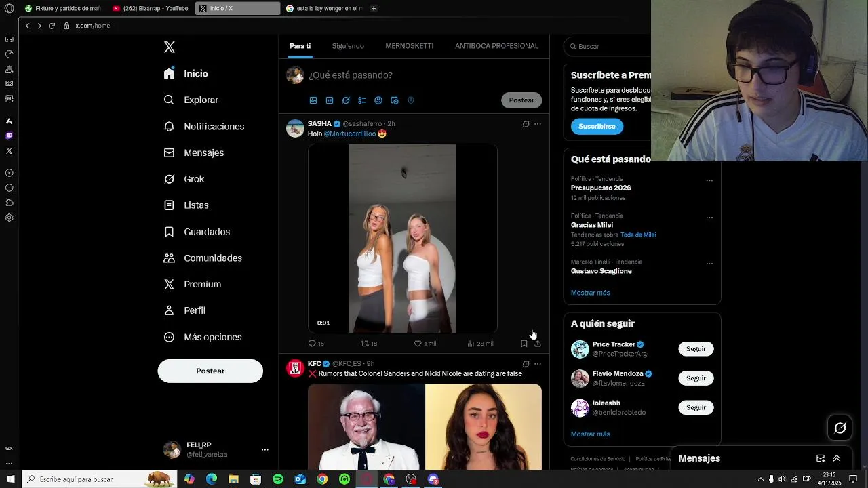Screen dimensions: 868x488
Task: Open GX Corner in browser sidebar
Action: tap(9, 448)
